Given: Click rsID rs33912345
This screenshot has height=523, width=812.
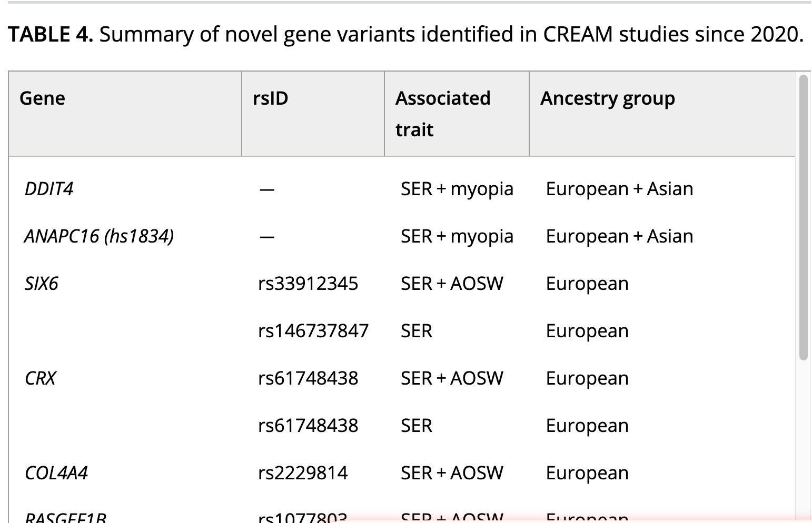Looking at the screenshot, I should [308, 284].
